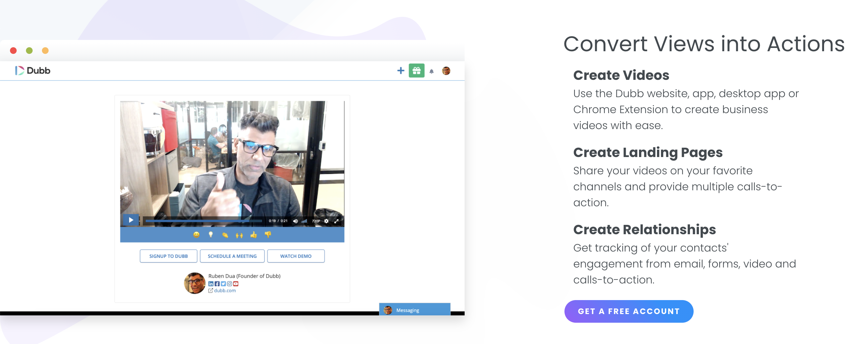This screenshot has height=344, width=868.
Task: Mute the video with the speaker icon
Action: [295, 221]
